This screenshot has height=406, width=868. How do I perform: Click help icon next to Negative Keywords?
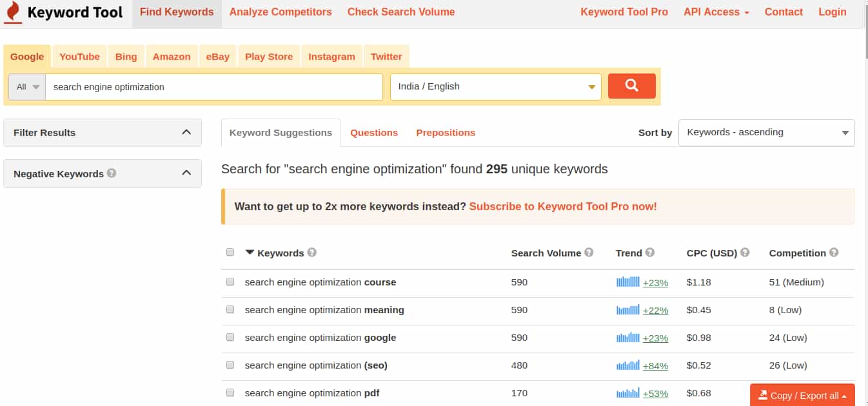[x=112, y=173]
